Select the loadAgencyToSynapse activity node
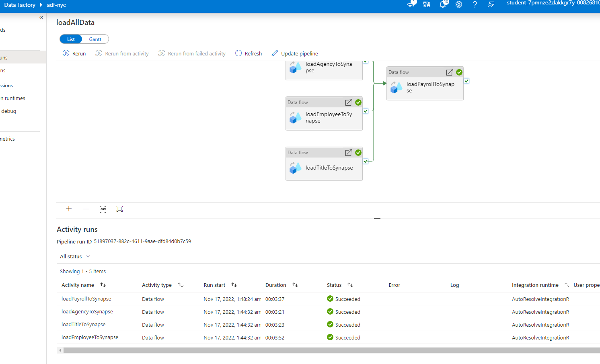 tap(324, 70)
